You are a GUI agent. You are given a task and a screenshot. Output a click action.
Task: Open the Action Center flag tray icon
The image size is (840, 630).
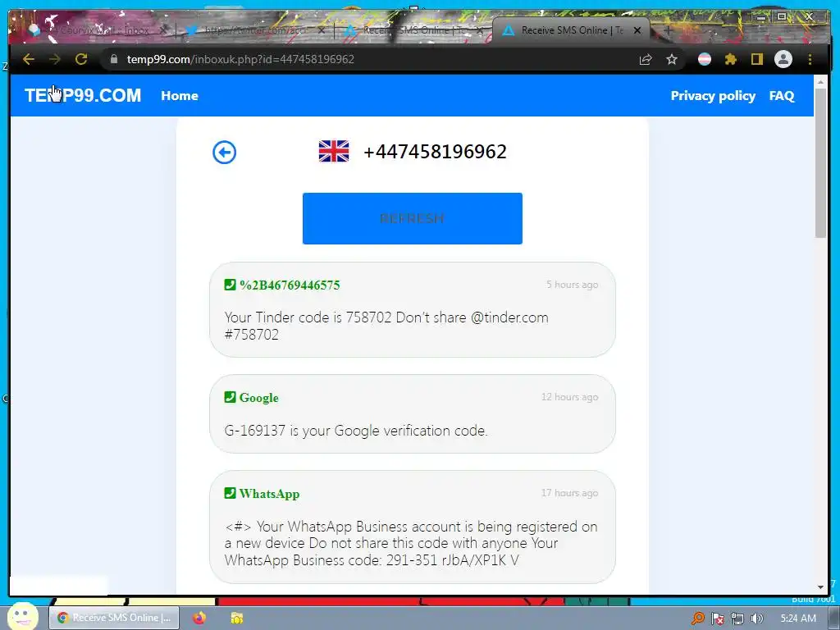(718, 619)
